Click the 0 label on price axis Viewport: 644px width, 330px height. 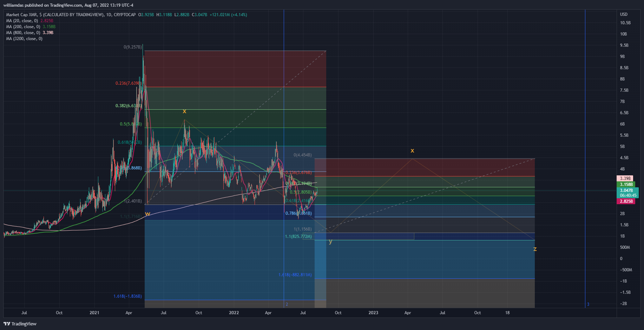point(621,259)
